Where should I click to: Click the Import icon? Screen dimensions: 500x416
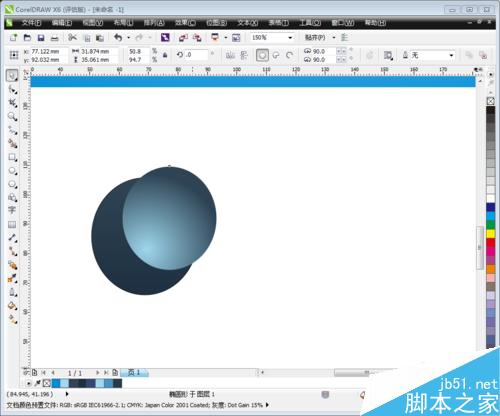pyautogui.click(x=183, y=38)
